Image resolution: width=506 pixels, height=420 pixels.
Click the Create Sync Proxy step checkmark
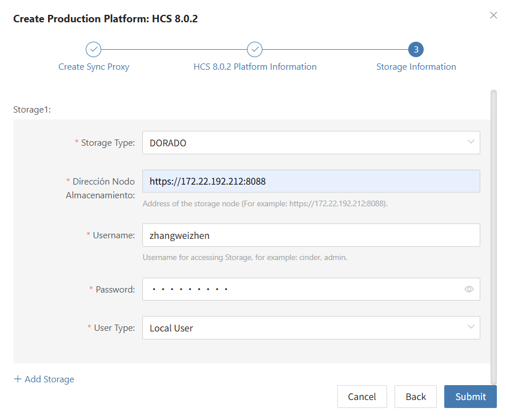point(93,49)
